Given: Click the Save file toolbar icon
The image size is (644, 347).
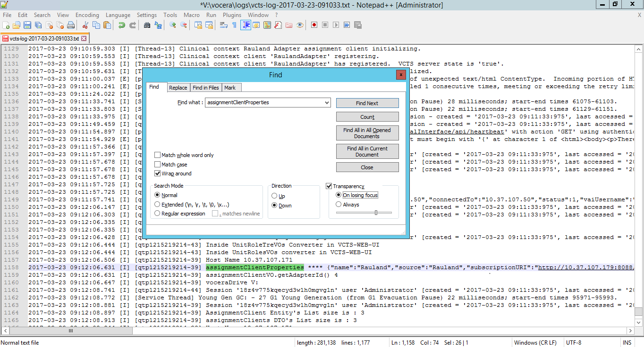Looking at the screenshot, I should coord(27,25).
